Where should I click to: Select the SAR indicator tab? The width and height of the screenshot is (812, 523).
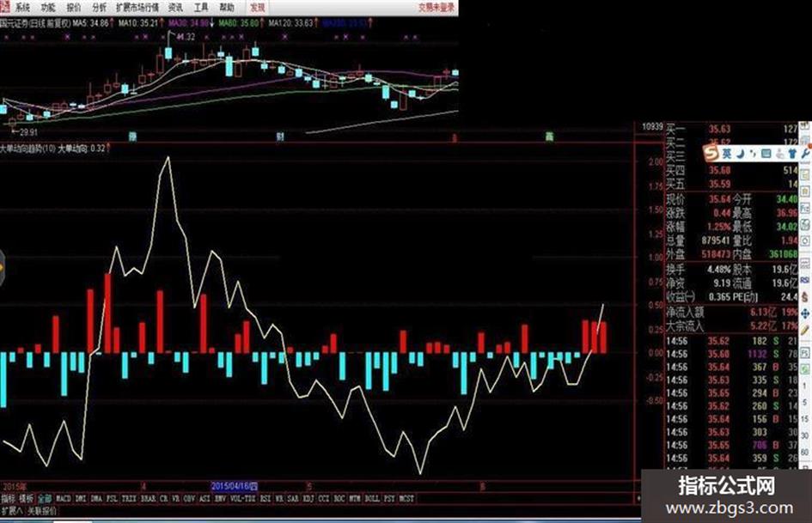293,499
